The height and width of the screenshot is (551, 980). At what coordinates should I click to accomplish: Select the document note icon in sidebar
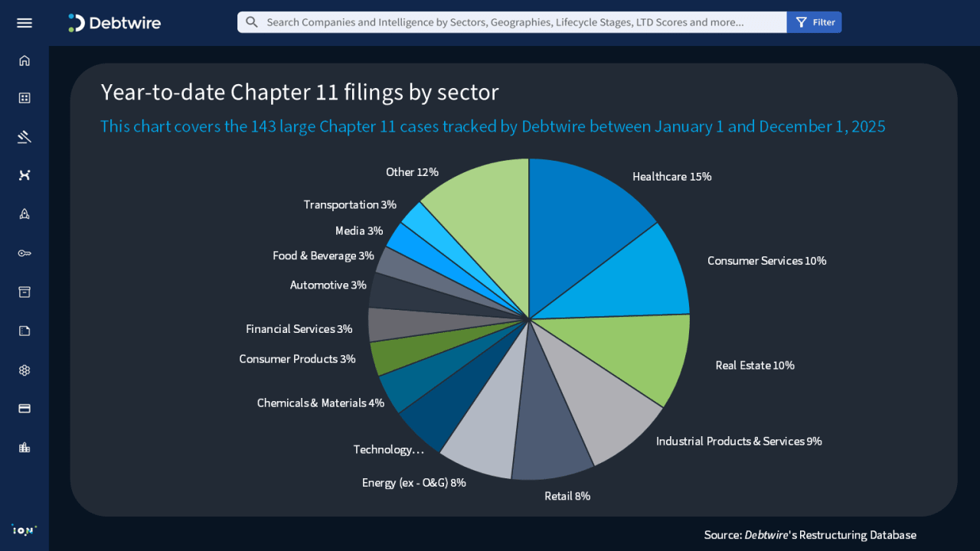(x=24, y=331)
